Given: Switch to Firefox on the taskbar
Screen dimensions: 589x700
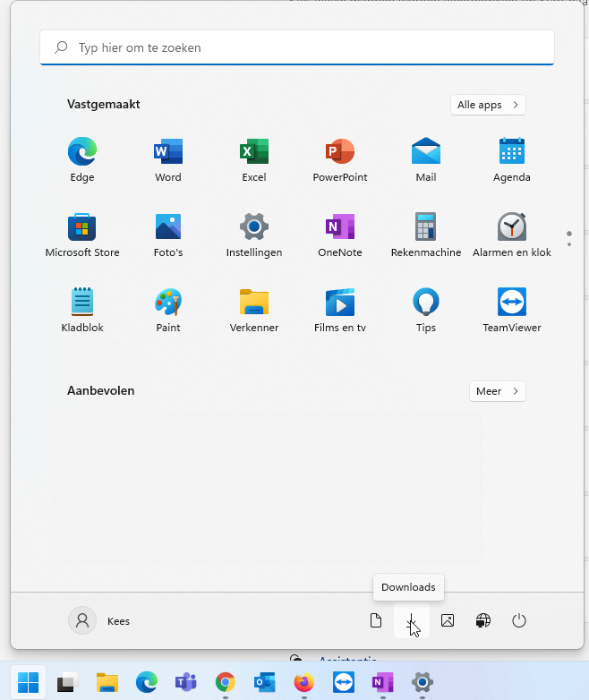Looking at the screenshot, I should point(304,682).
